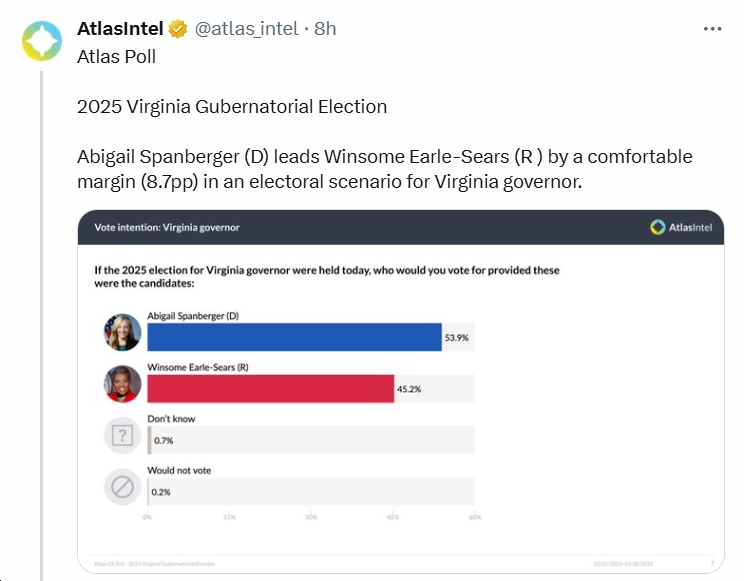This screenshot has width=744, height=581.
Task: Click Abigail Spanberger's portrait photo
Action: (x=123, y=332)
